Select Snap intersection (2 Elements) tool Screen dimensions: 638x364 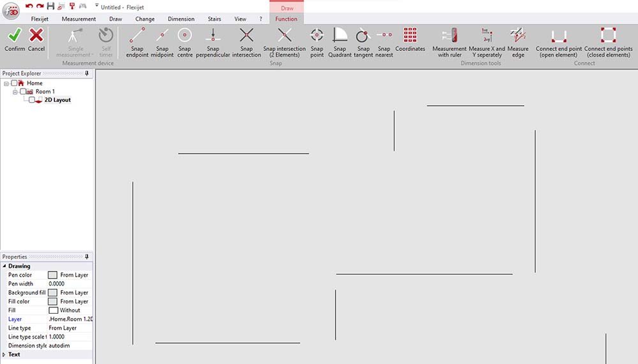point(285,42)
